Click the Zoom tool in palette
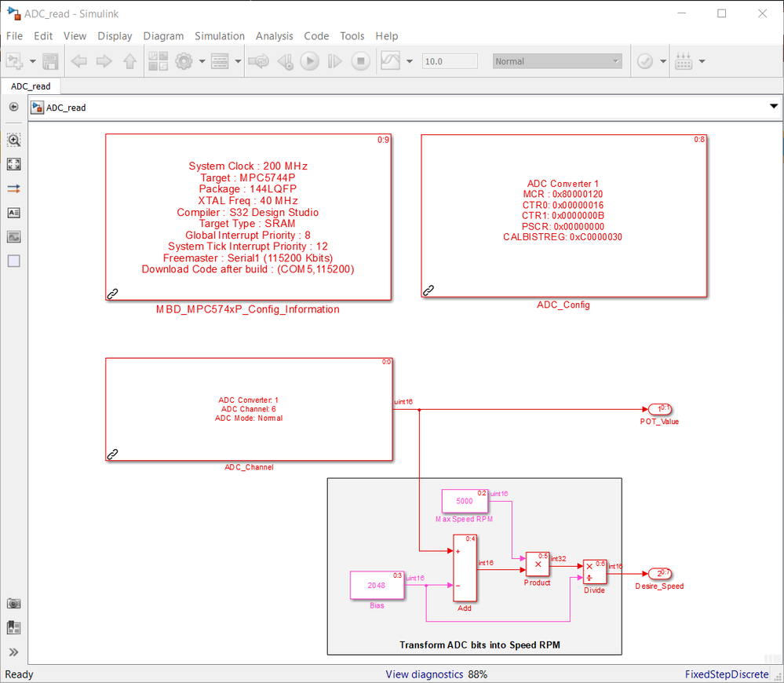Viewport: 784px width, 683px height. [14, 140]
